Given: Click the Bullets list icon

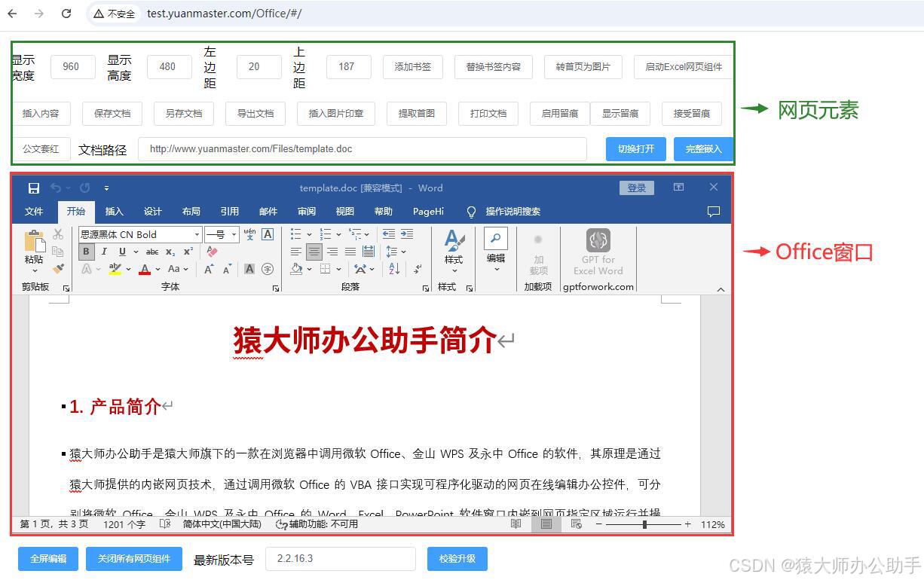Looking at the screenshot, I should [296, 234].
